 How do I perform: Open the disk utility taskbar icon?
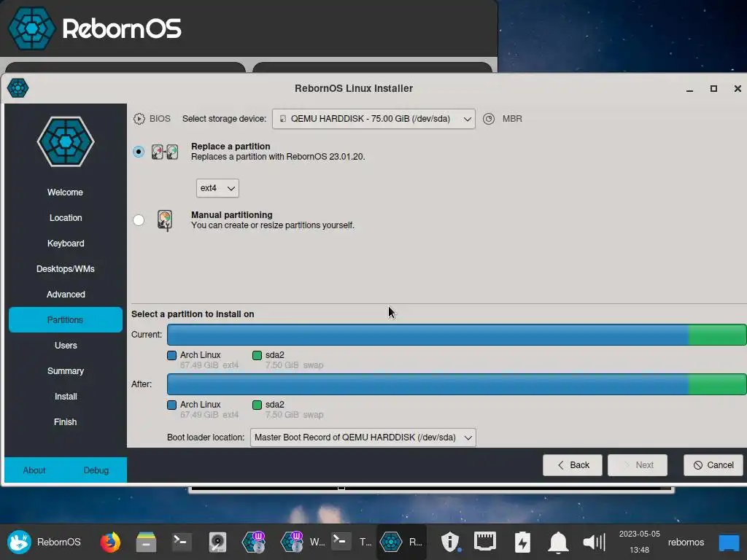[217, 542]
